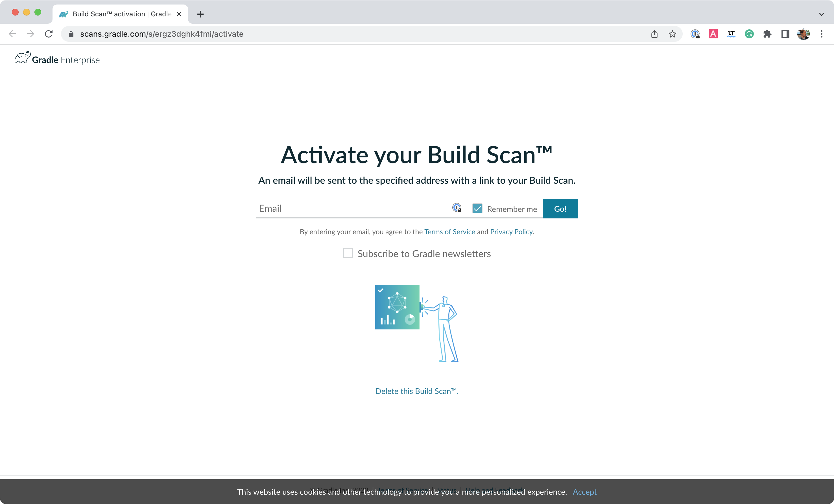
Task: Toggle the browser side panel icon
Action: tap(785, 34)
